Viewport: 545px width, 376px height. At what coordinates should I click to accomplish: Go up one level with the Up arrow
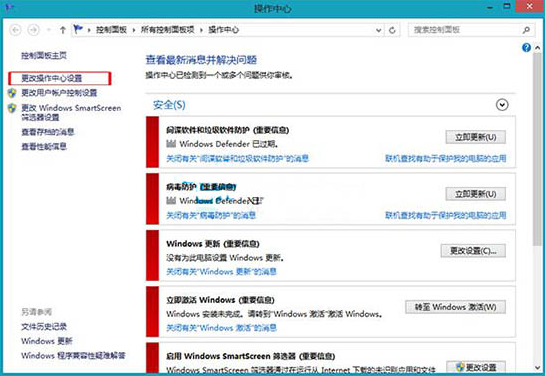tap(63, 30)
